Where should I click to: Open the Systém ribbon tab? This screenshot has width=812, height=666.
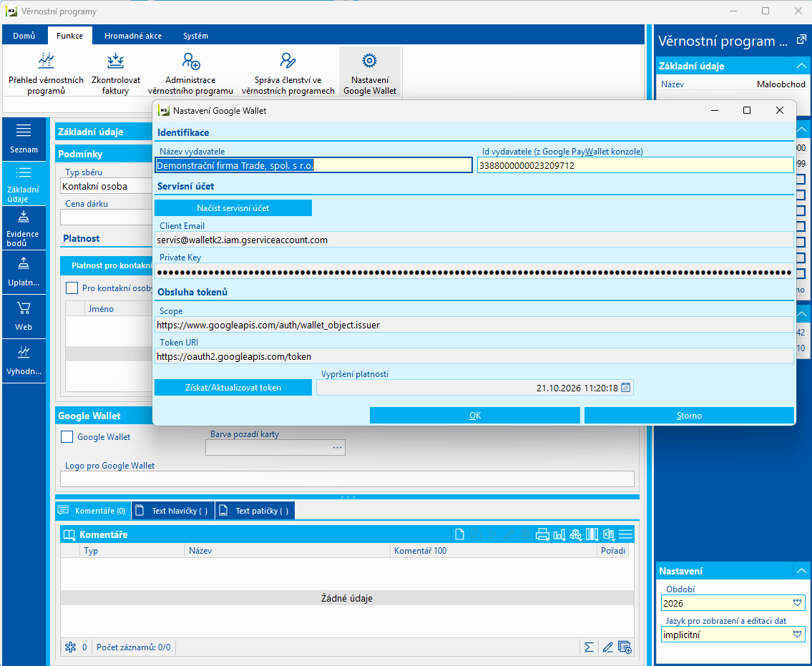pos(196,36)
